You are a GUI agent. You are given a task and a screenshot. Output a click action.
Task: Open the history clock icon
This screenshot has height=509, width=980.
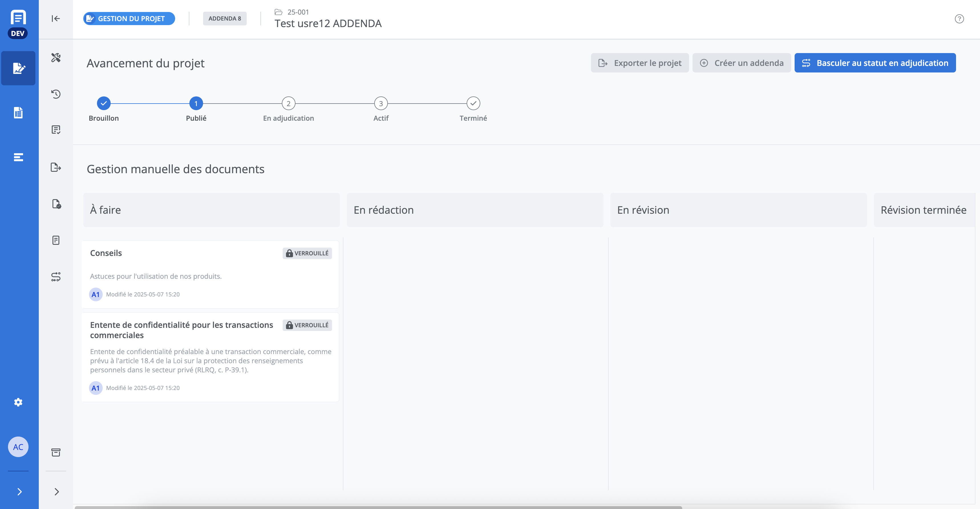click(56, 94)
